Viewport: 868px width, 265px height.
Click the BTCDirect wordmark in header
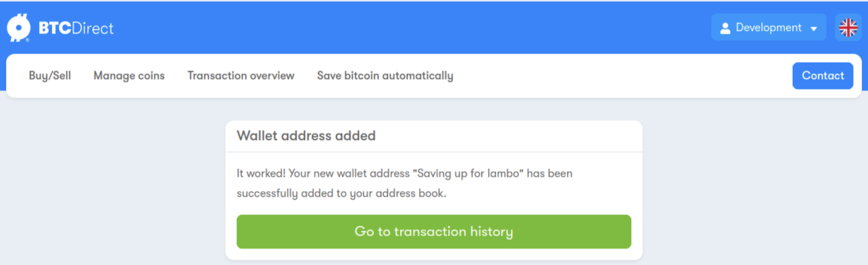pyautogui.click(x=76, y=28)
